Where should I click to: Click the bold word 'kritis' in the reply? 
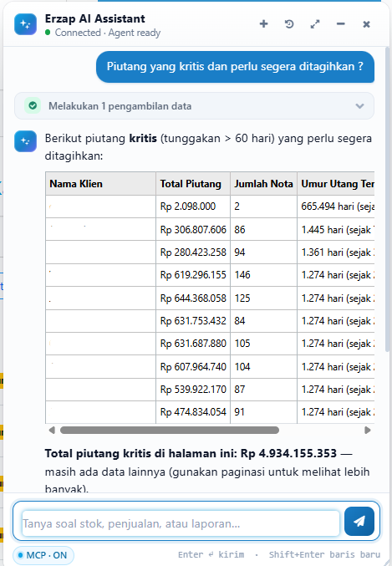(143, 138)
